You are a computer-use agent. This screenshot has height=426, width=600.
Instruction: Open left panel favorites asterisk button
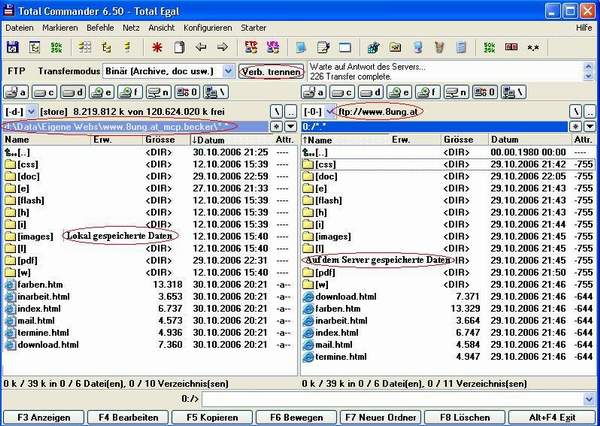pos(276,126)
